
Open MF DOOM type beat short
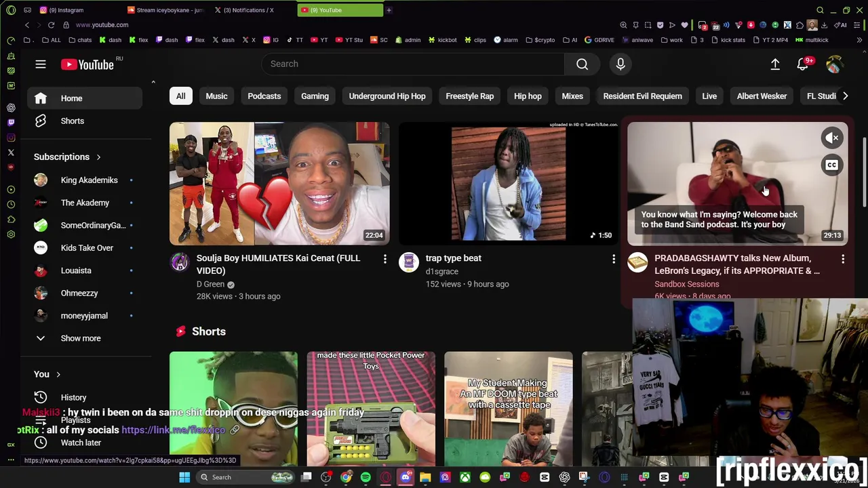point(509,409)
